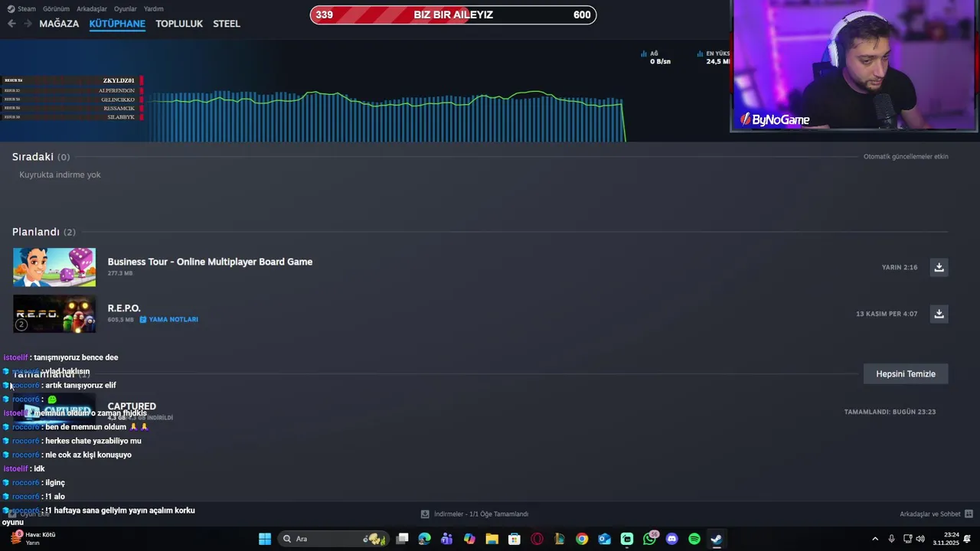This screenshot has height=551, width=980.
Task: Go forward with the right arrow
Action: 28,24
